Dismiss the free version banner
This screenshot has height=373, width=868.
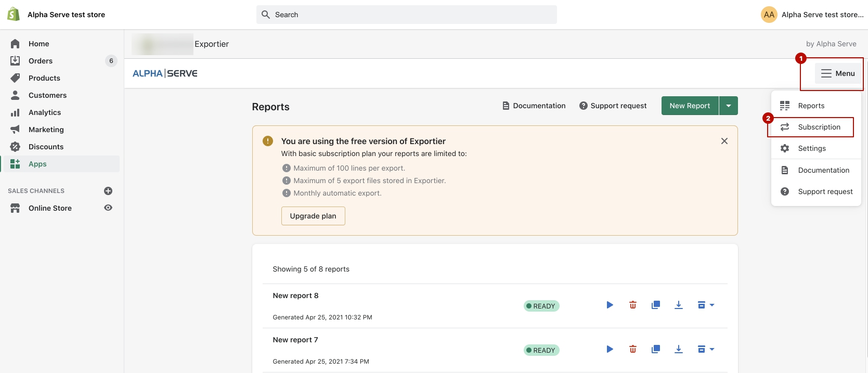[724, 141]
